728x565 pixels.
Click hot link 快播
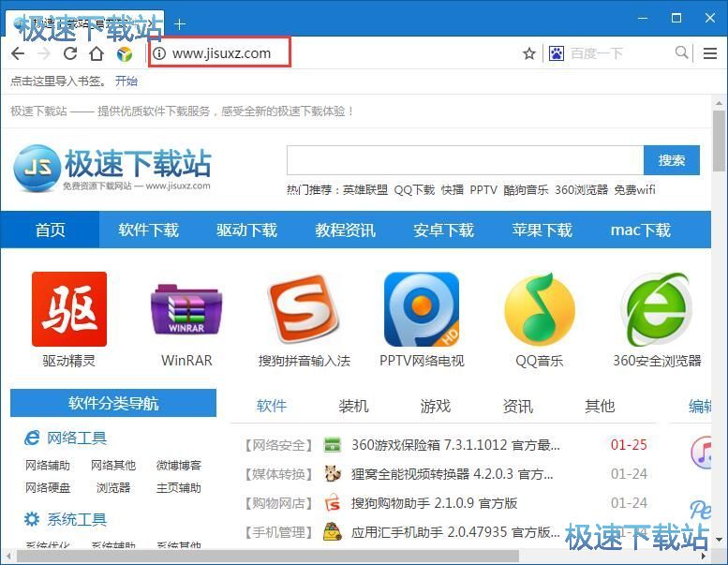pos(453,190)
